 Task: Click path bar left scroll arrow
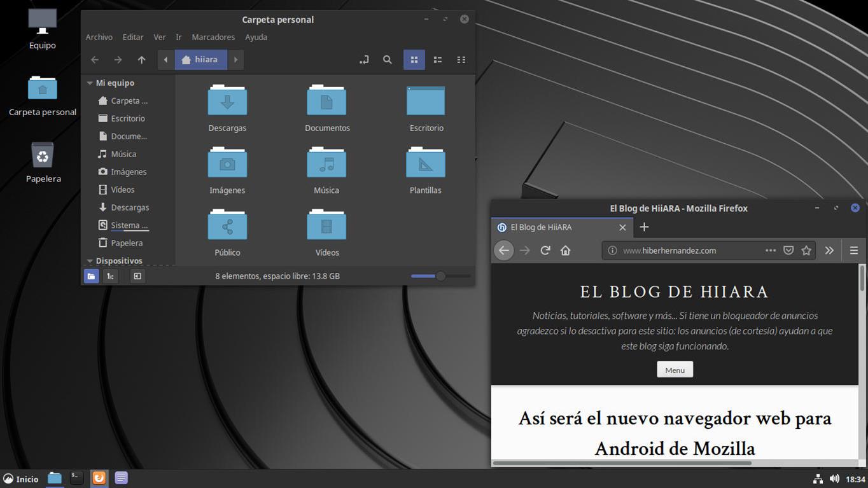tap(165, 60)
